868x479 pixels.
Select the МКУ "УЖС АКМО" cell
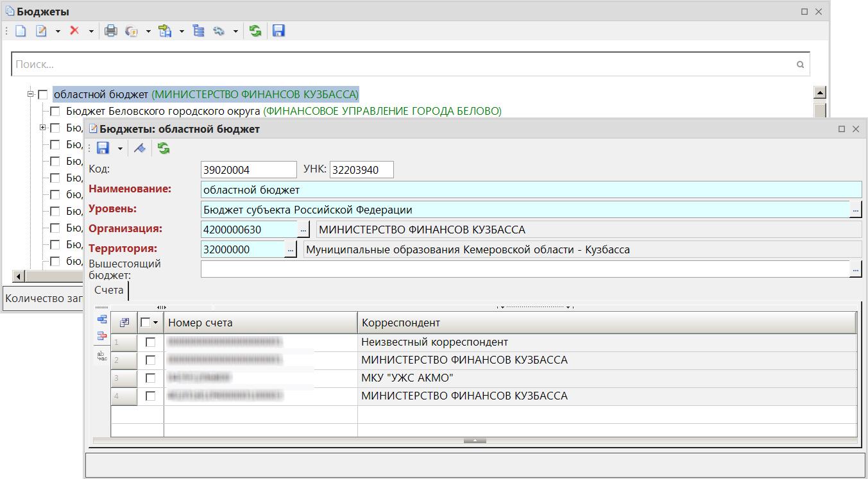pos(607,378)
